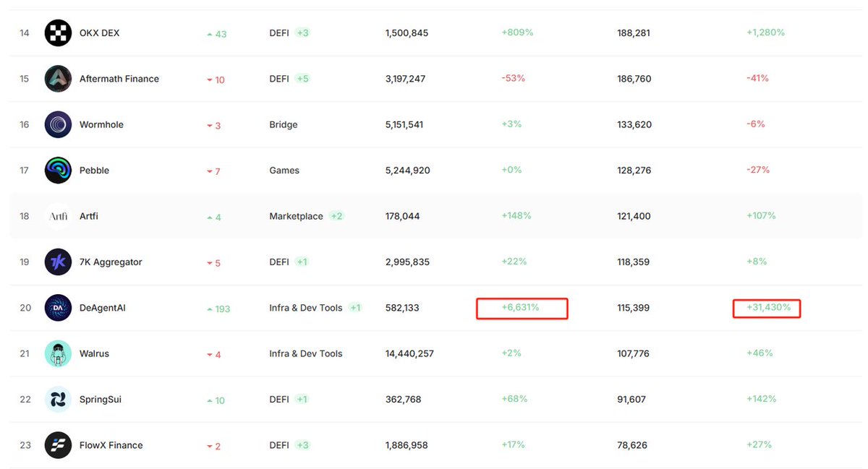Expand the +3 categories badge for FlowX Finance
Screen dimensions: 868x469
(302, 445)
